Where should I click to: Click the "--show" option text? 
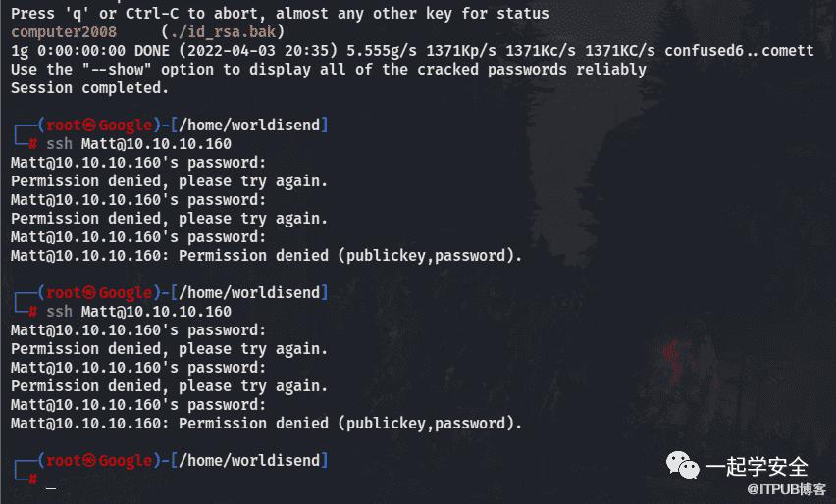[117, 70]
